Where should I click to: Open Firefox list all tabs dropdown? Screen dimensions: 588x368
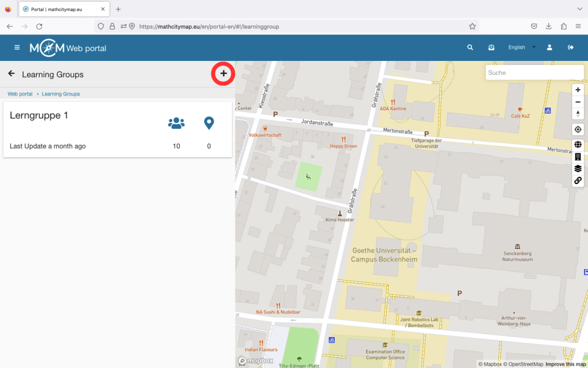579,9
